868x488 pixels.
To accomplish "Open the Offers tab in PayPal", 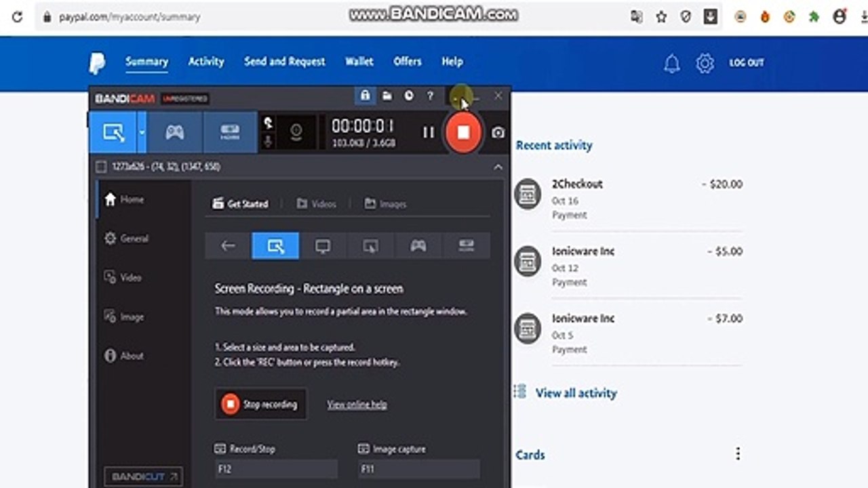I will pos(408,62).
